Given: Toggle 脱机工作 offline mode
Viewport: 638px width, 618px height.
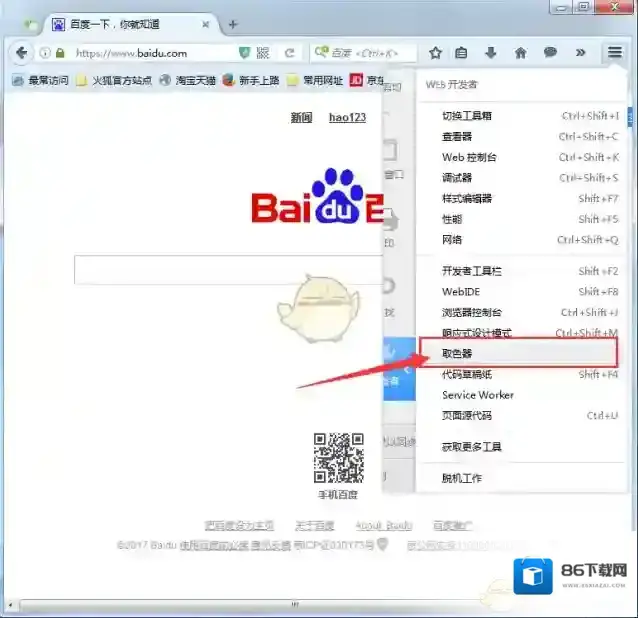Looking at the screenshot, I should [x=523, y=478].
